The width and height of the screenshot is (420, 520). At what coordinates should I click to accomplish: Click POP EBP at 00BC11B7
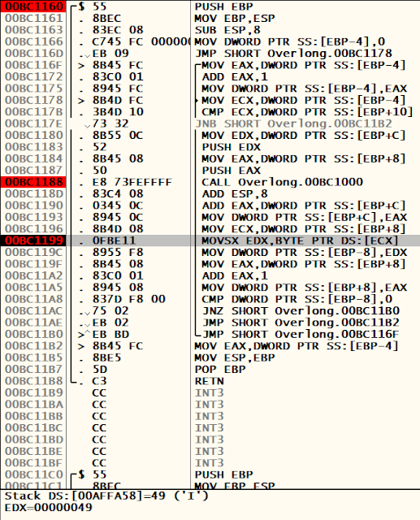click(220, 370)
